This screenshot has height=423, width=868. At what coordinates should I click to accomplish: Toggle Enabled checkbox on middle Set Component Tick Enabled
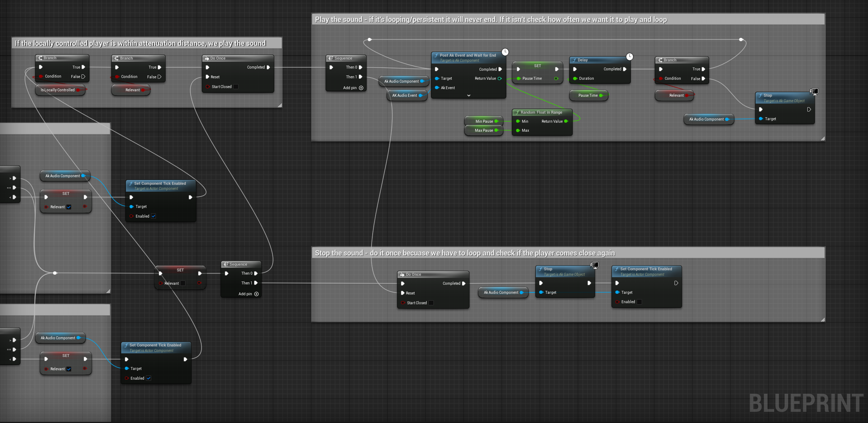(x=153, y=216)
